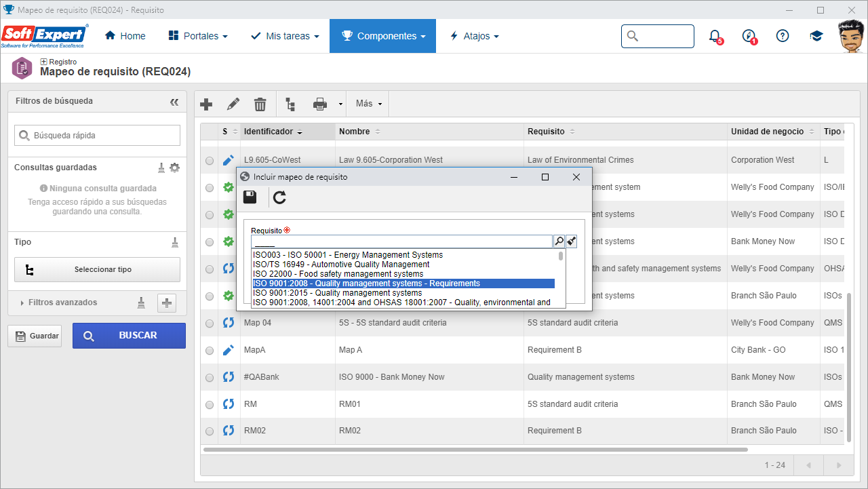Click the edit pencil toolbar icon

click(233, 104)
